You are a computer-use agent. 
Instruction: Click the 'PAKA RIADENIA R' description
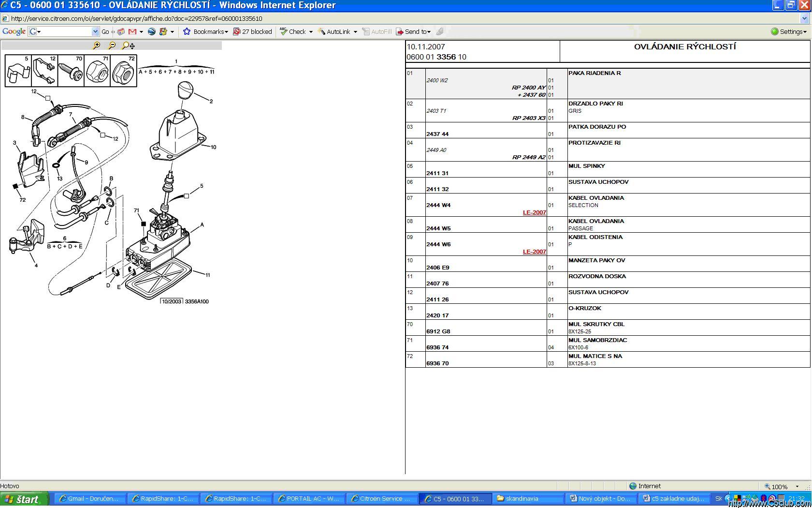pyautogui.click(x=594, y=73)
